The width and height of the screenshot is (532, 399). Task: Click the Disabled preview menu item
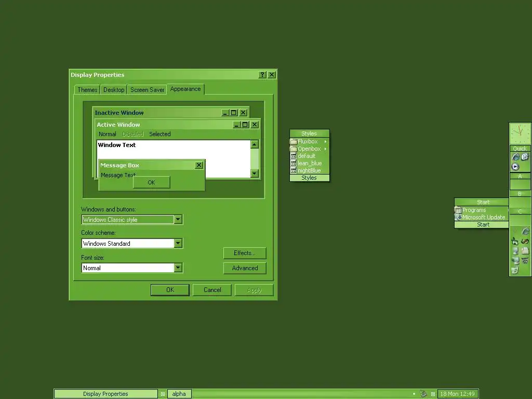coord(132,134)
